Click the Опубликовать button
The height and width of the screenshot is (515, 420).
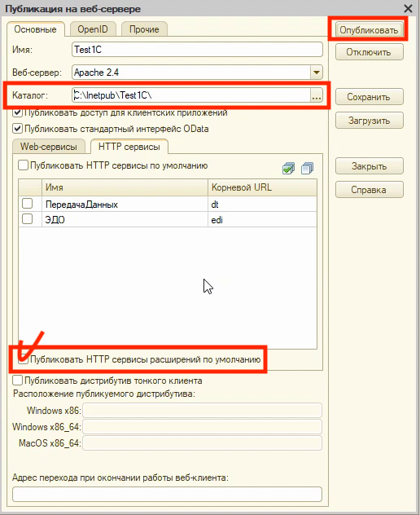369,30
